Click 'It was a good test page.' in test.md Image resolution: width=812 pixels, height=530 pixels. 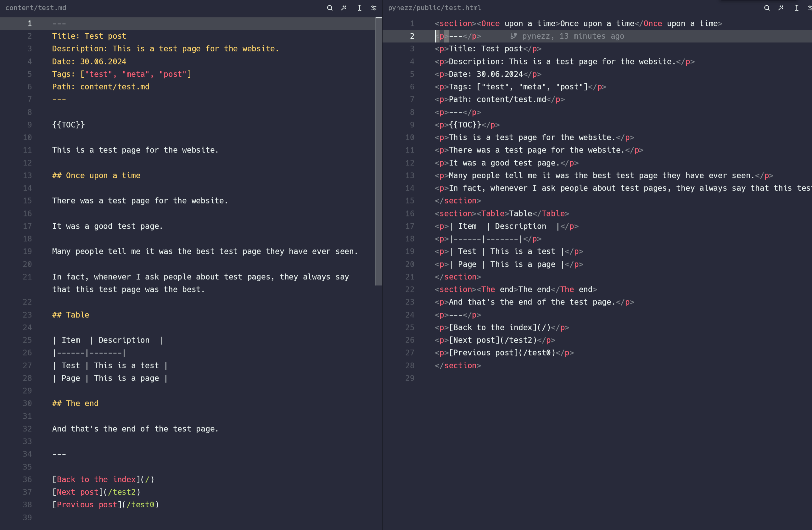click(x=108, y=226)
